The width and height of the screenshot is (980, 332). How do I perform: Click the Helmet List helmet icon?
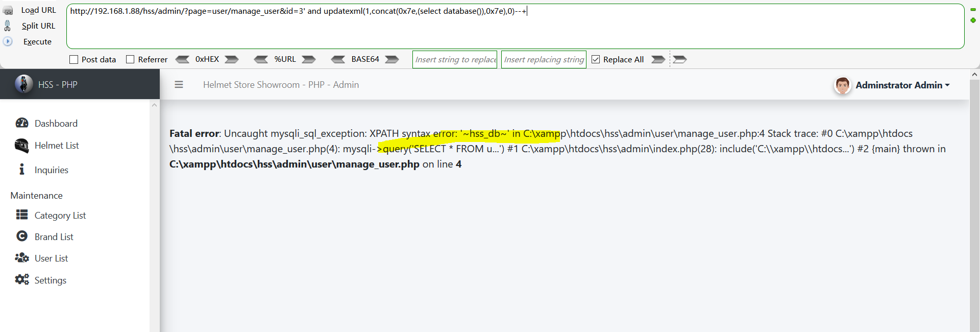point(22,146)
